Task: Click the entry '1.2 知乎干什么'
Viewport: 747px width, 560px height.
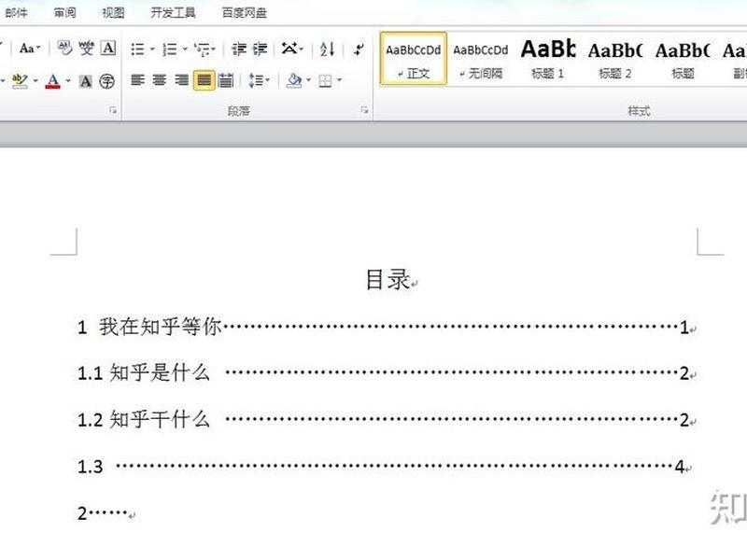Action: [144, 419]
